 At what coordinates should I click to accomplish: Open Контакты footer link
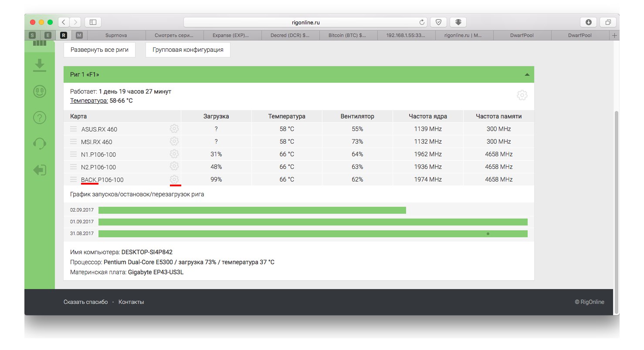[131, 302]
